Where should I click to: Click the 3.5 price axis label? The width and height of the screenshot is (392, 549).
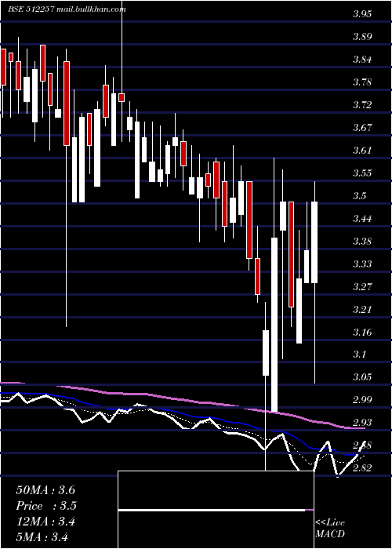(360, 196)
